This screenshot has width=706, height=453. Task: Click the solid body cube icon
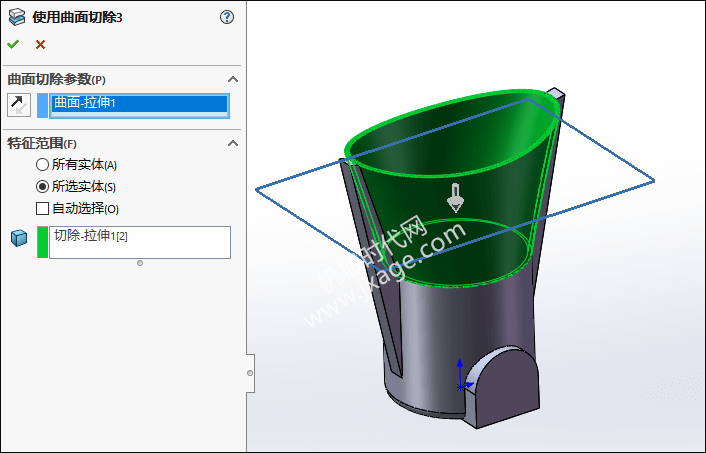(18, 240)
